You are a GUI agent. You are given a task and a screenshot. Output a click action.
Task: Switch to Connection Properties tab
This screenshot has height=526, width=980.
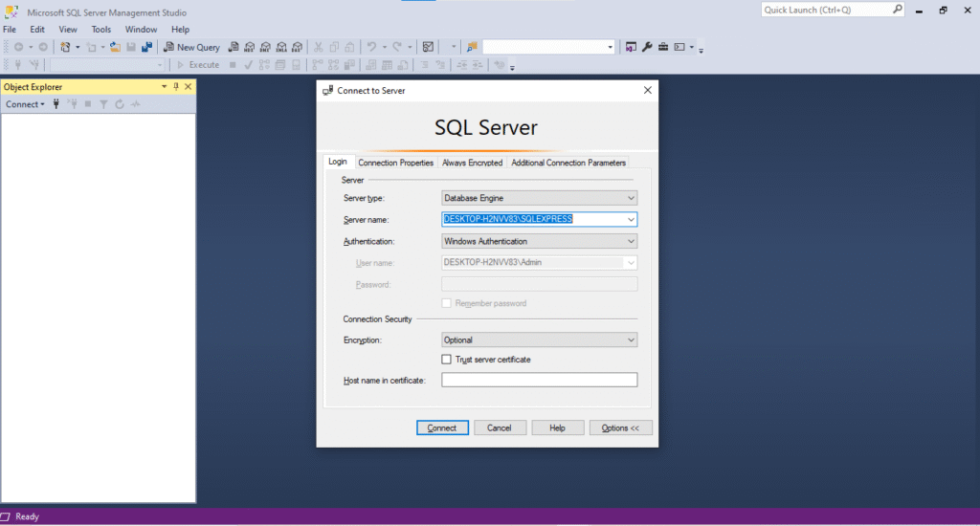pyautogui.click(x=395, y=163)
